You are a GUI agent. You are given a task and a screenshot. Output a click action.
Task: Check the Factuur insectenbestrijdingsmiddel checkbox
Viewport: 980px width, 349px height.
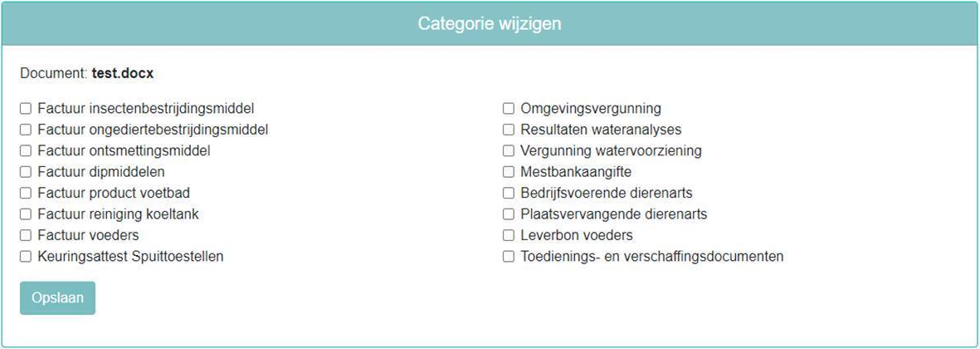point(26,109)
